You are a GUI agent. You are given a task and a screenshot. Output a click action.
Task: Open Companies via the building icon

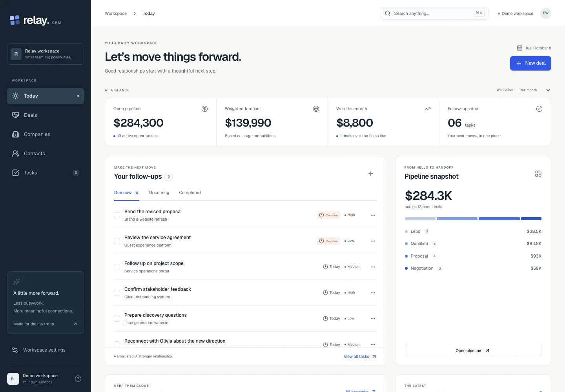[15, 134]
